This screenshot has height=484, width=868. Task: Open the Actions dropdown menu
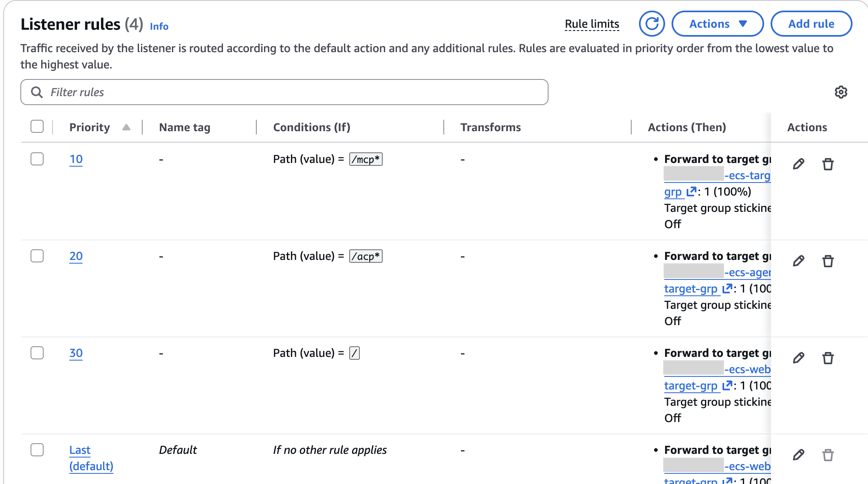tap(717, 24)
